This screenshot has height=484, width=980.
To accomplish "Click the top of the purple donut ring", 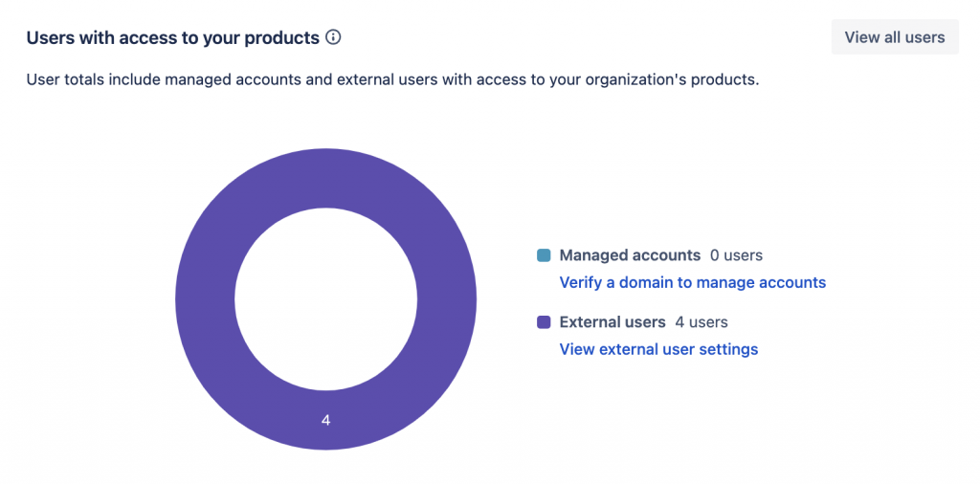I will 325,177.
